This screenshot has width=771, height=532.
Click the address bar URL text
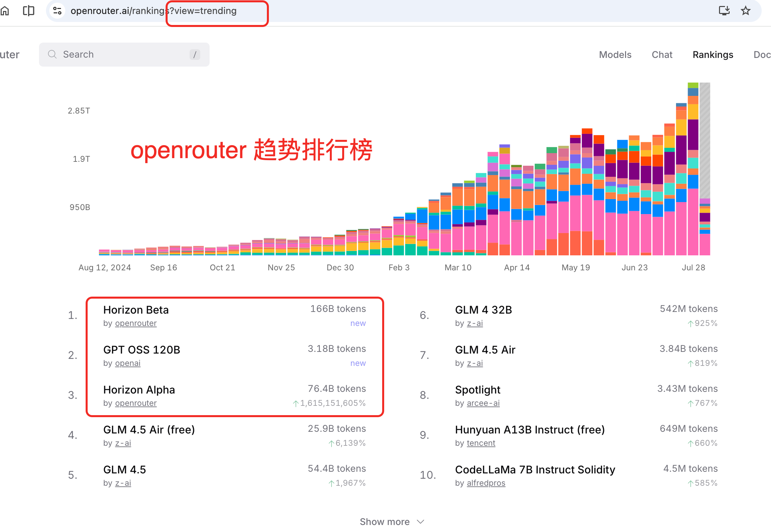click(154, 11)
